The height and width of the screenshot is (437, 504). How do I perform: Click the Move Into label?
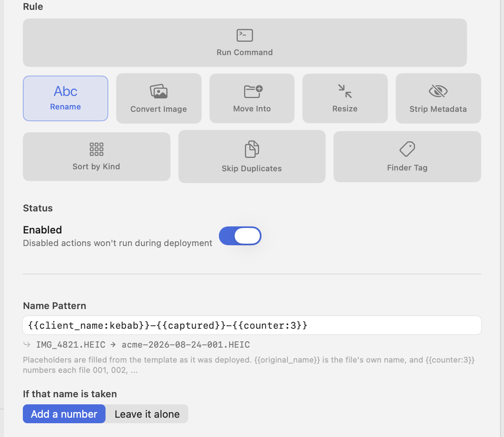(252, 109)
